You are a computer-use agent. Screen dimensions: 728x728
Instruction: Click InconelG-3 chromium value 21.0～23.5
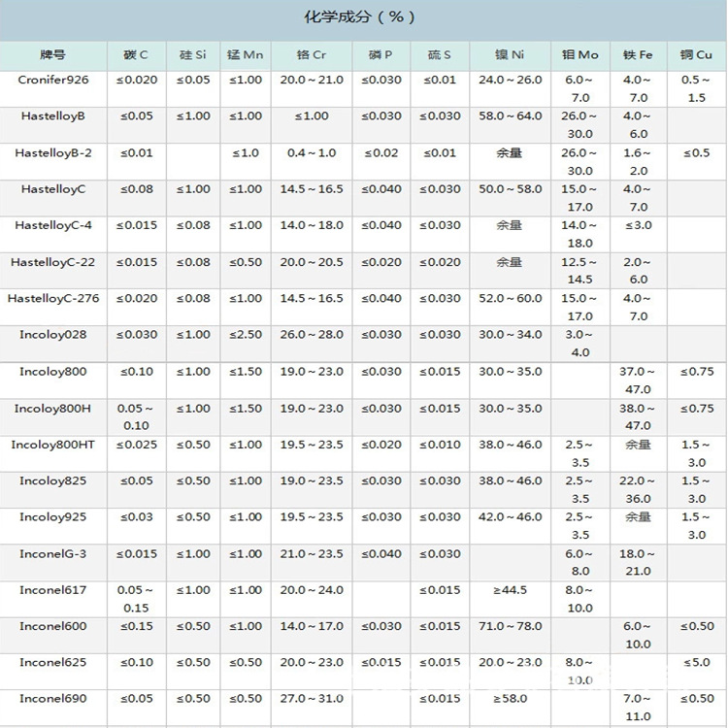pyautogui.click(x=312, y=554)
